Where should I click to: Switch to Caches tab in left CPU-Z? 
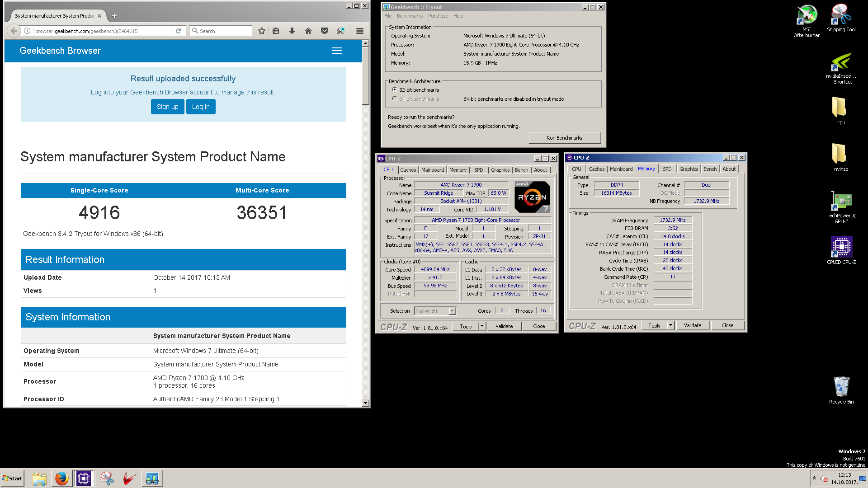click(408, 170)
